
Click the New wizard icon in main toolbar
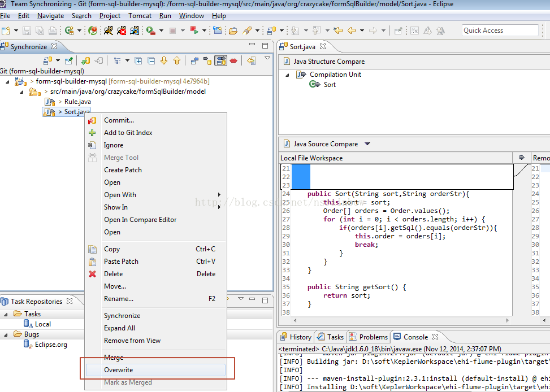(6, 31)
